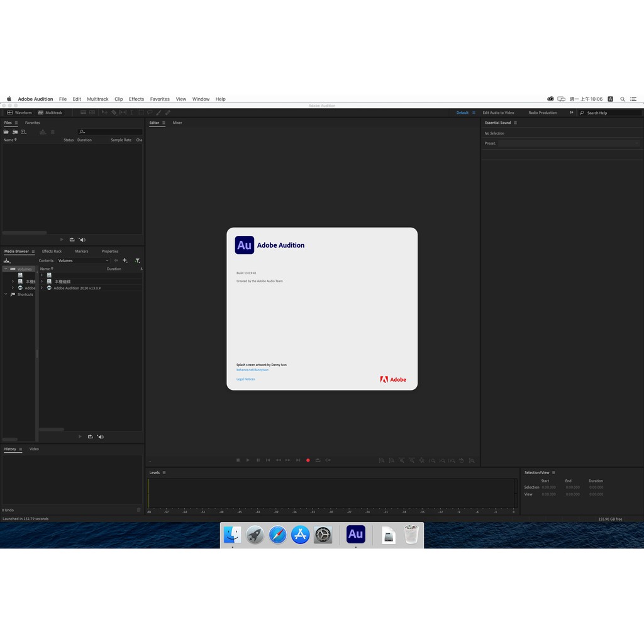Select the Slip tool in toolbar
This screenshot has width=644, height=644.
click(x=123, y=113)
